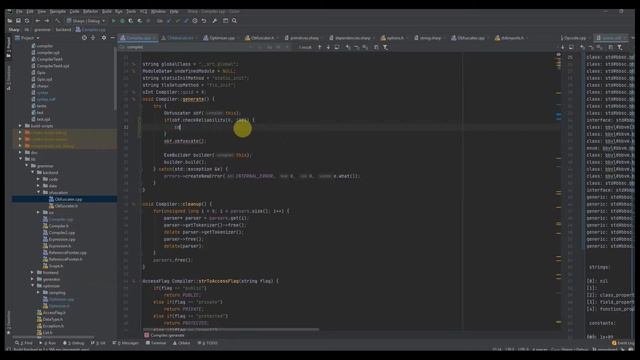Collapse the optimizer folder arrow
The image size is (640, 360).
32,286
